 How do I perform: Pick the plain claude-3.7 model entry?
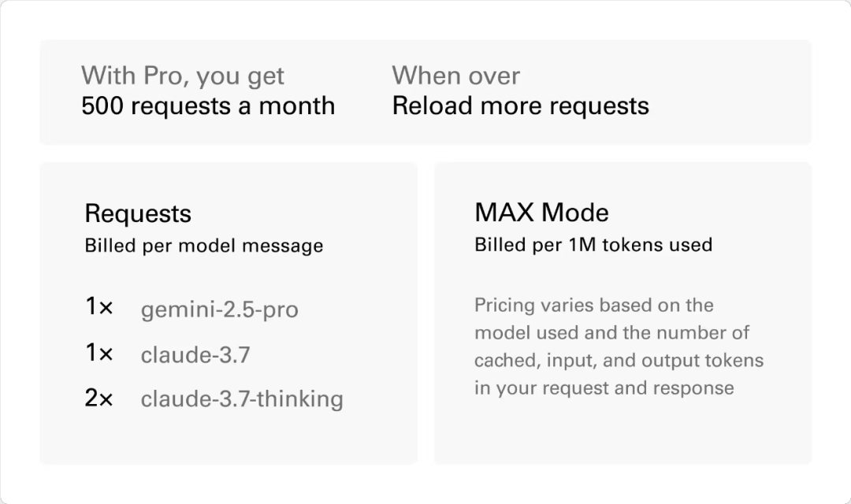click(x=195, y=355)
